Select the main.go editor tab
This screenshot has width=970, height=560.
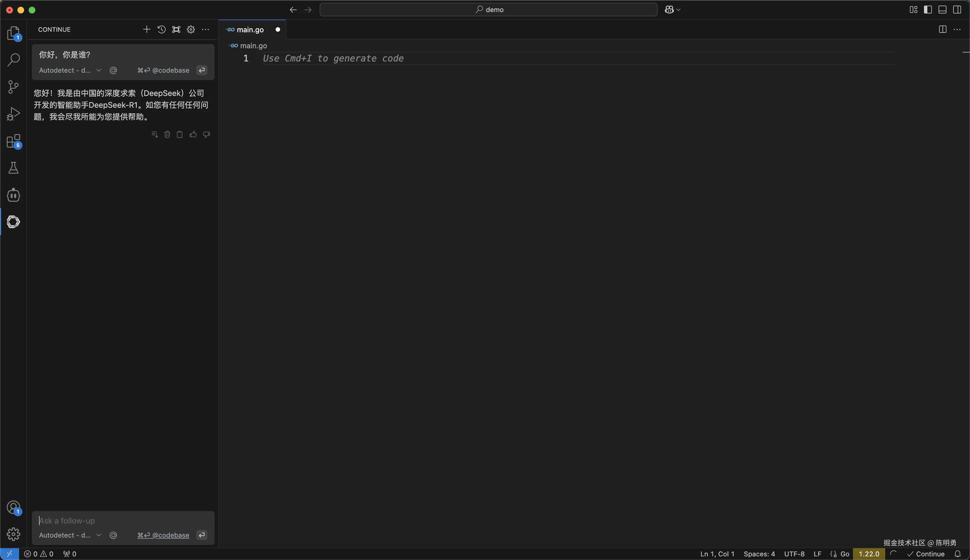250,30
